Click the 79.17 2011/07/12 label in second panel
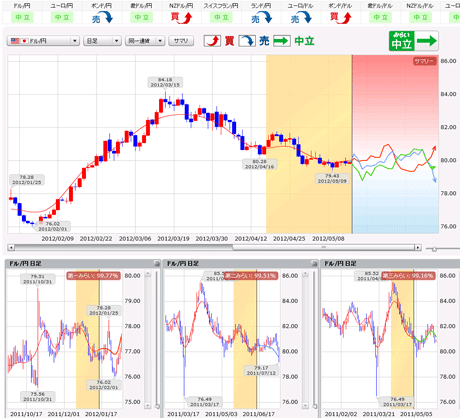The width and height of the screenshot is (460, 418). 261,370
